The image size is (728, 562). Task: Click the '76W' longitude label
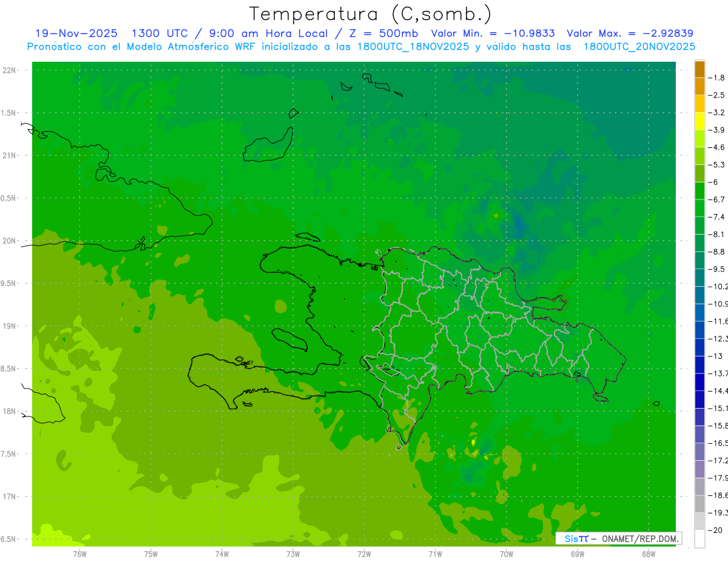point(79,554)
